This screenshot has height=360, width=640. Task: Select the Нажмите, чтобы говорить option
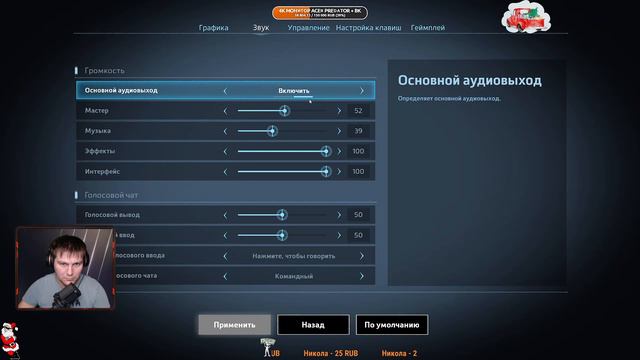coord(294,256)
